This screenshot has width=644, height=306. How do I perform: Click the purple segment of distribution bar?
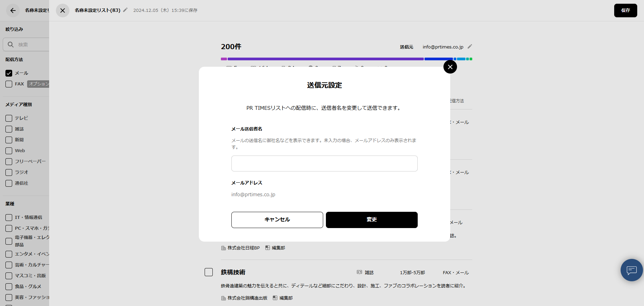pos(326,59)
